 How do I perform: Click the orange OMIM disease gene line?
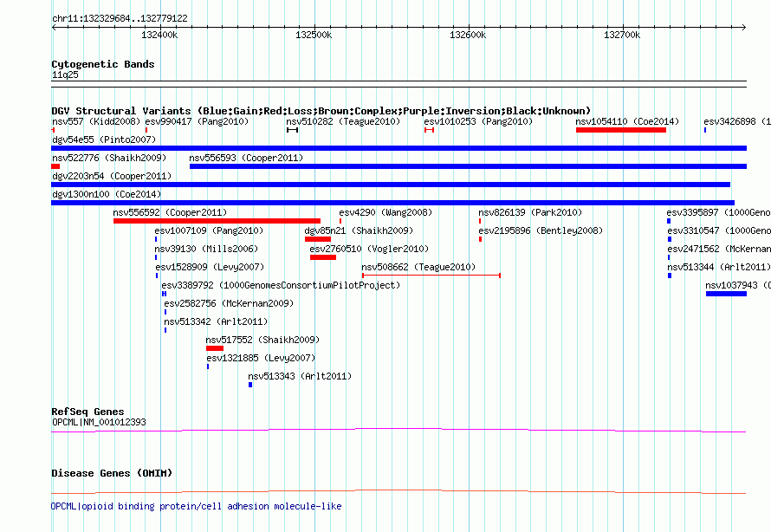(398, 491)
